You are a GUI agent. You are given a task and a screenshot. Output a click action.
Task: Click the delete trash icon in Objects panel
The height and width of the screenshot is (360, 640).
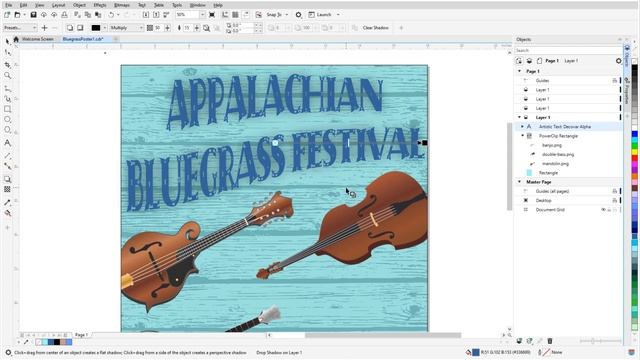[550, 341]
